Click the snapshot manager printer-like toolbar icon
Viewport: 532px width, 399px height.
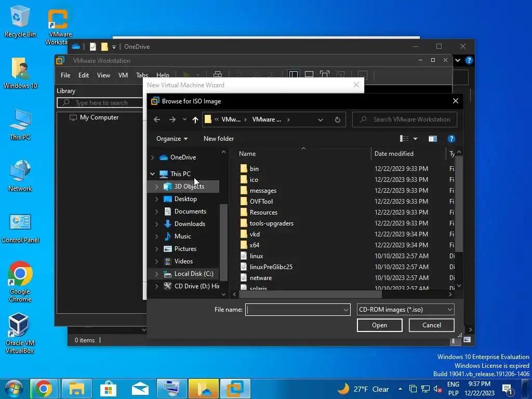click(x=218, y=74)
